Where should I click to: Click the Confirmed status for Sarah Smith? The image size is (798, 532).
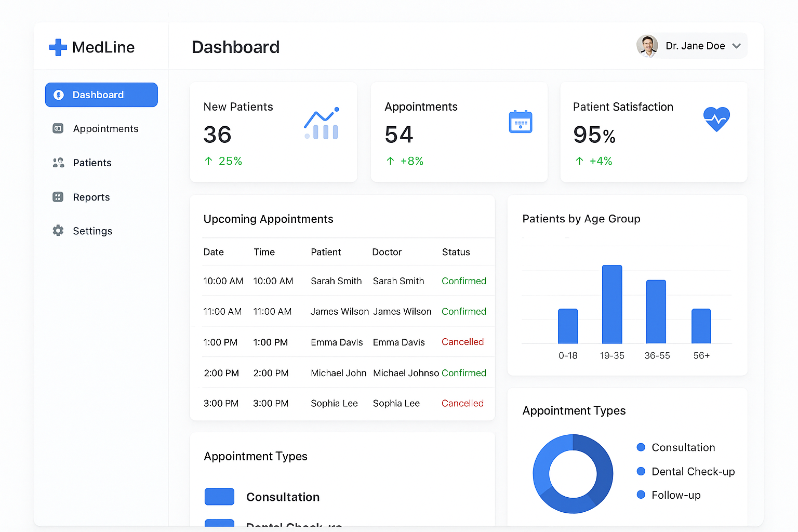(463, 281)
